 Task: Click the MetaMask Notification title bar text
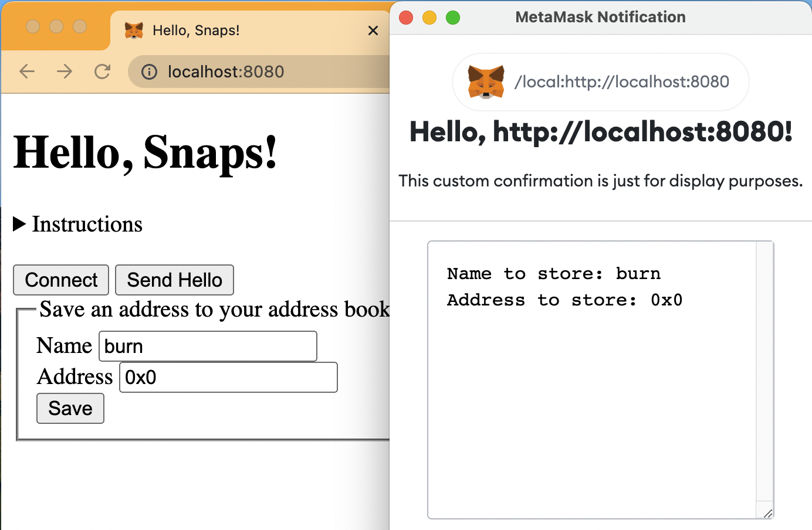tap(601, 17)
